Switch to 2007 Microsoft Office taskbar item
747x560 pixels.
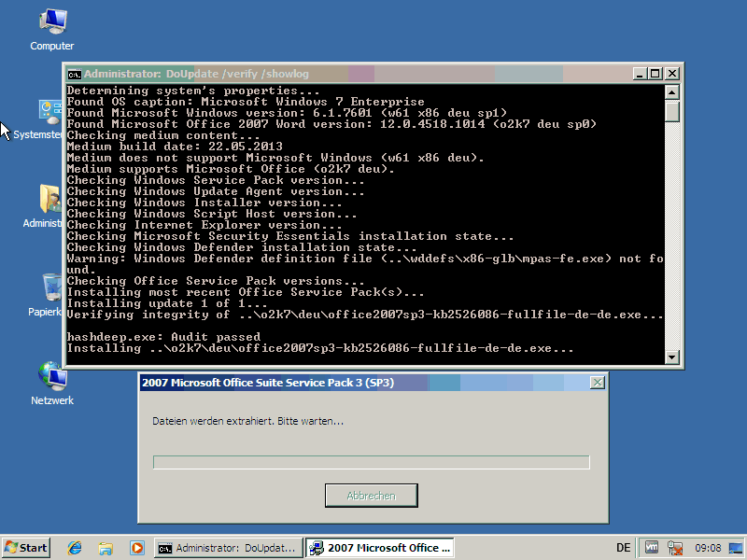(x=380, y=548)
